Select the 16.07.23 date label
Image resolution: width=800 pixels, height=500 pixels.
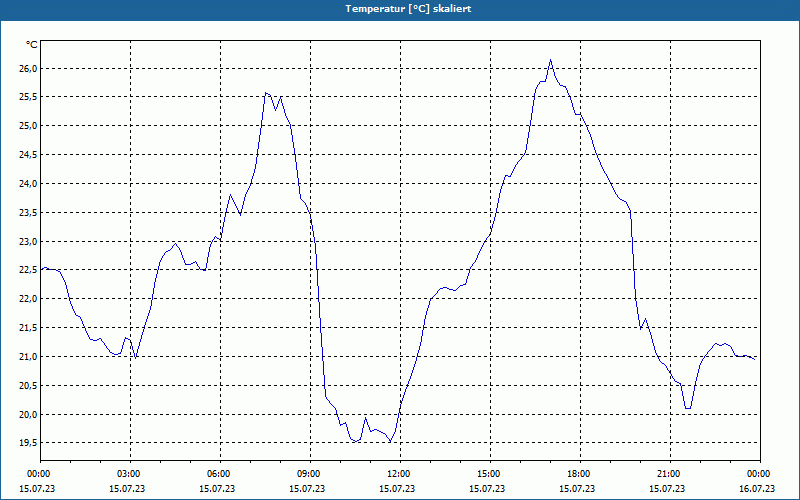tap(757, 488)
